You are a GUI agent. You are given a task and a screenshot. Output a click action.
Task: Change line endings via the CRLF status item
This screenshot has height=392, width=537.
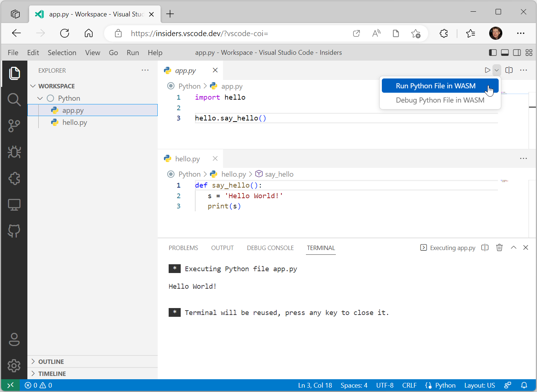(409, 385)
